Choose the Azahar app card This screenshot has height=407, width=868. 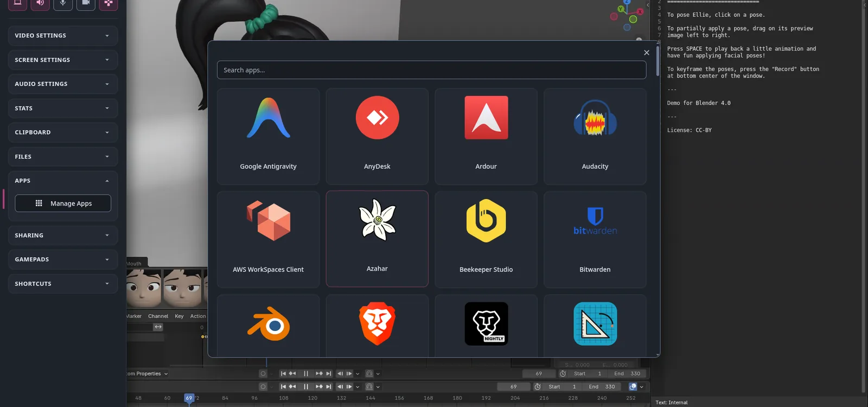[377, 239]
